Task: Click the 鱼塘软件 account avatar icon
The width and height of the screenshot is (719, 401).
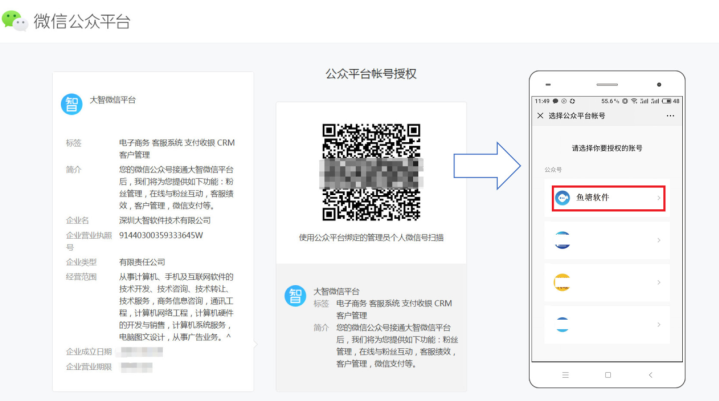Action: pyautogui.click(x=562, y=198)
